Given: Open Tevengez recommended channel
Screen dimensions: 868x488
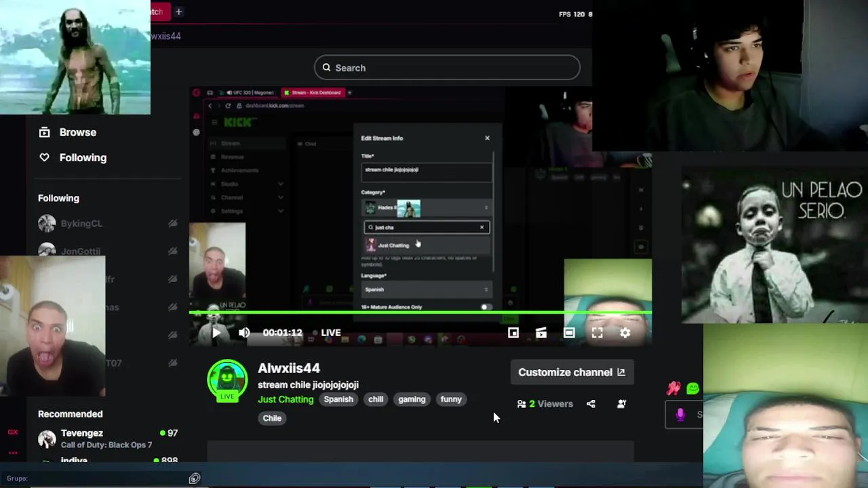Looking at the screenshot, I should [108, 439].
